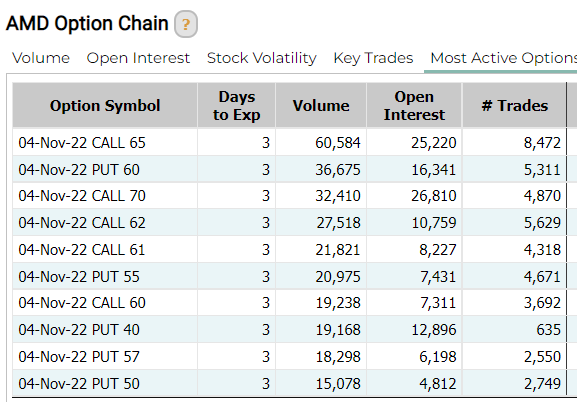Image resolution: width=577 pixels, height=402 pixels.
Task: Select 04-Nov-22 PUT 60 option symbol
Action: click(79, 170)
